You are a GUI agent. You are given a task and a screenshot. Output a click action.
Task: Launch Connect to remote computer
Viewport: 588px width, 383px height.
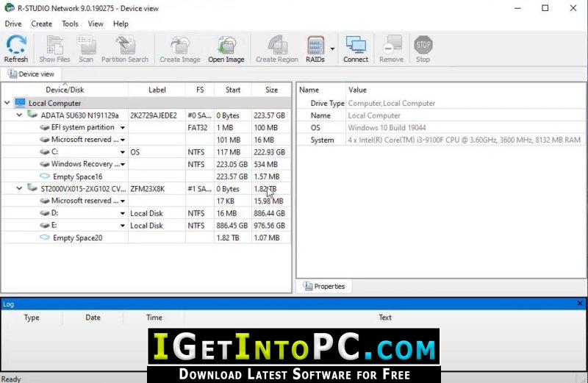click(x=356, y=49)
